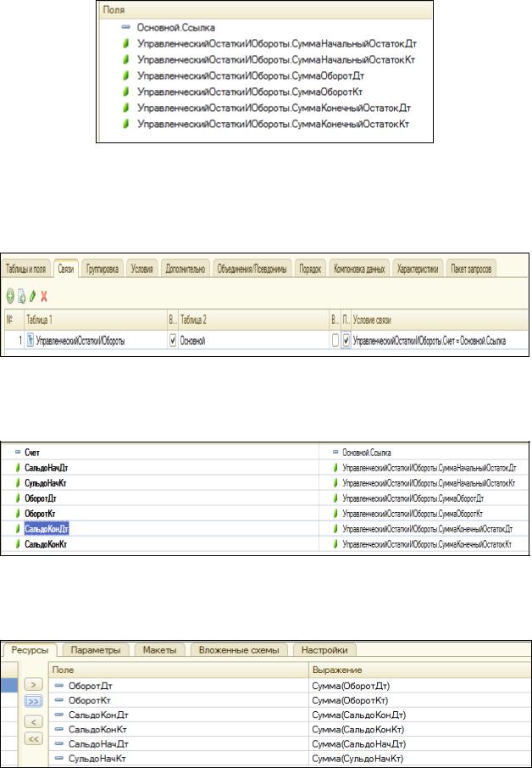Click dash icon beside Счет alias

(18, 453)
